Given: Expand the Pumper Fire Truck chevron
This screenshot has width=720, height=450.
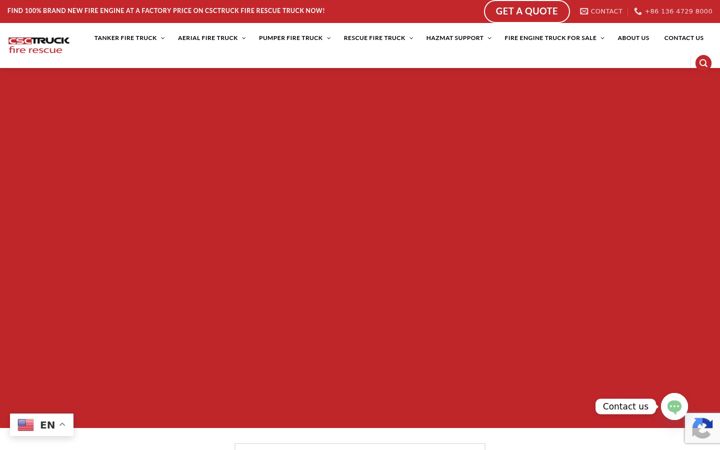Looking at the screenshot, I should tap(329, 38).
